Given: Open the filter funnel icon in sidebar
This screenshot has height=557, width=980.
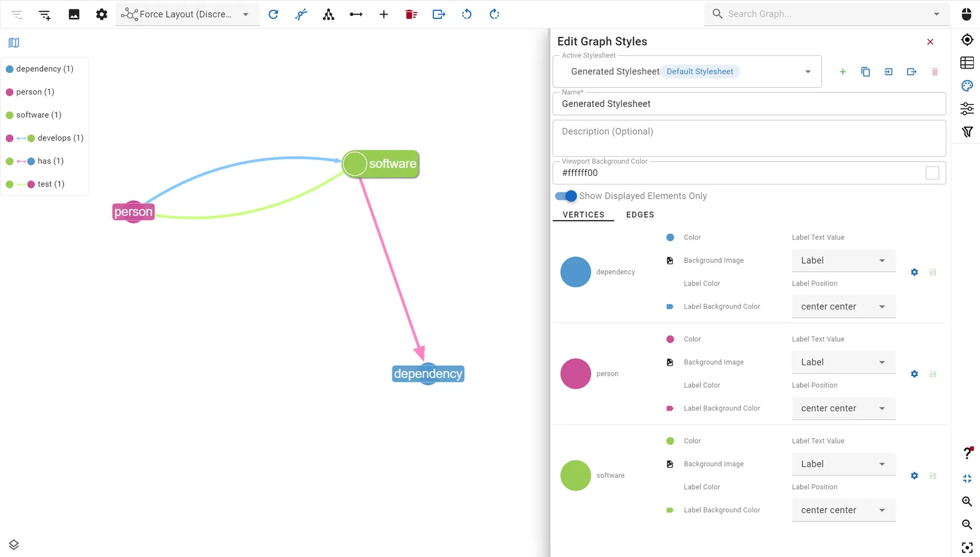Looking at the screenshot, I should 967,132.
